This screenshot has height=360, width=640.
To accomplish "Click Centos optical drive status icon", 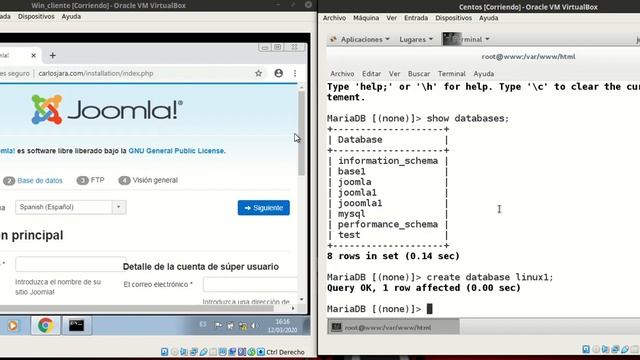I will 596,349.
